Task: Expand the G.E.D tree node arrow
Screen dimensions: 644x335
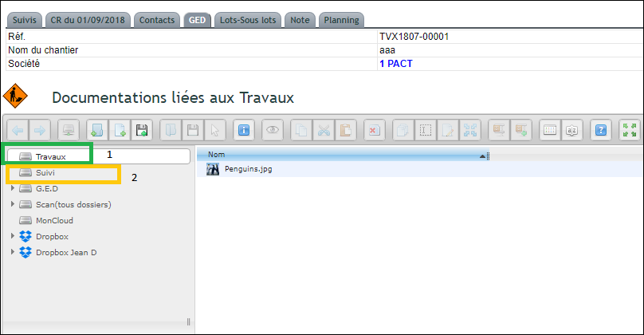Action: 12,188
